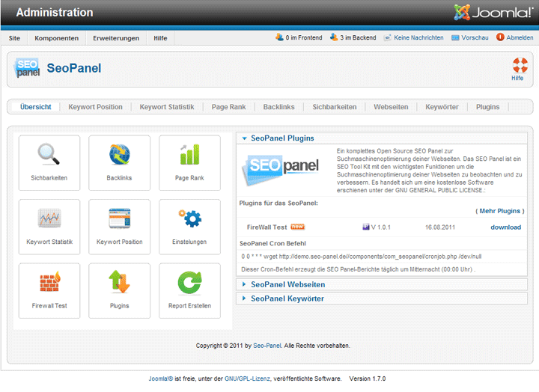Image resolution: width=539 pixels, height=392 pixels.
Task: Open the Komponenten menu
Action: tap(57, 38)
